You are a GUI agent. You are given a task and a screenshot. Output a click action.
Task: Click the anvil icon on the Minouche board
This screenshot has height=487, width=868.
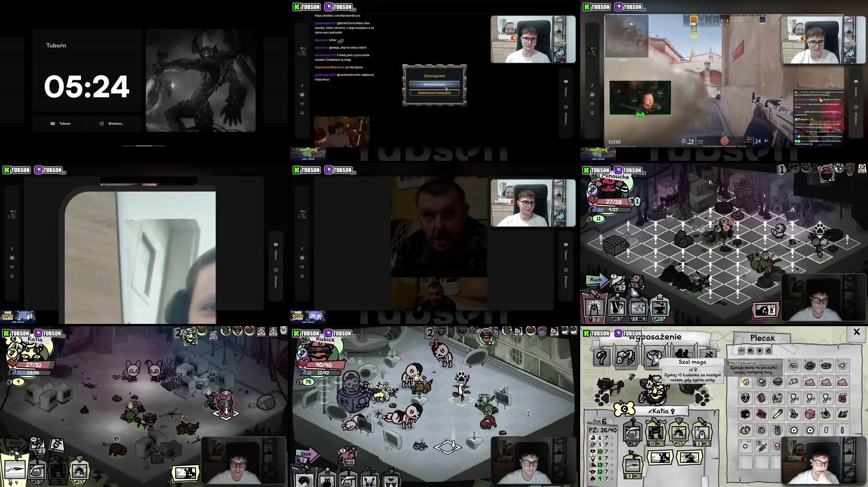point(661,308)
